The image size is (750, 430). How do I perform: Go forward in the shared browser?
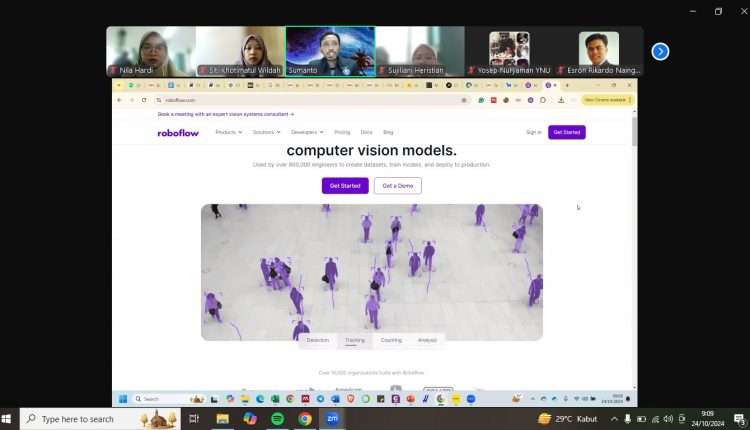pyautogui.click(x=132, y=100)
